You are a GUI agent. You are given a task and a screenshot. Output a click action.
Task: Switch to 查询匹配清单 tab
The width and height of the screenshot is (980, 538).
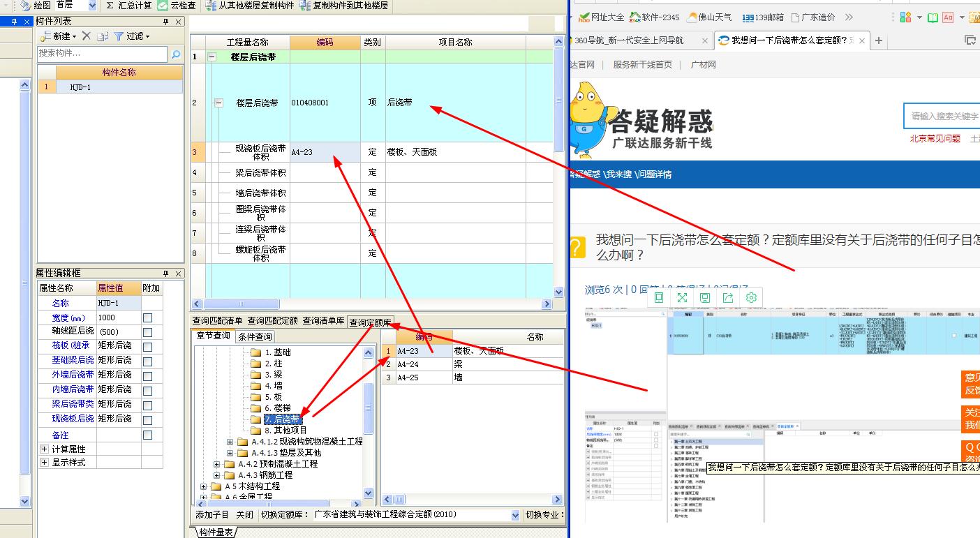coord(218,321)
